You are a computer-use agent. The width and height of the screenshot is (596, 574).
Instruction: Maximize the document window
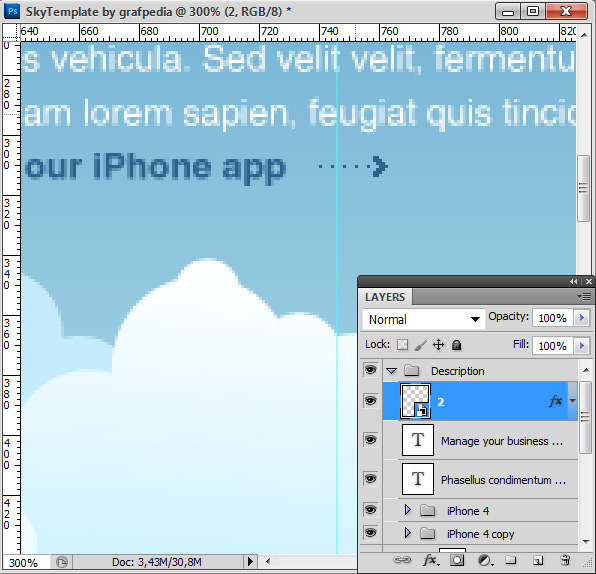[x=533, y=11]
